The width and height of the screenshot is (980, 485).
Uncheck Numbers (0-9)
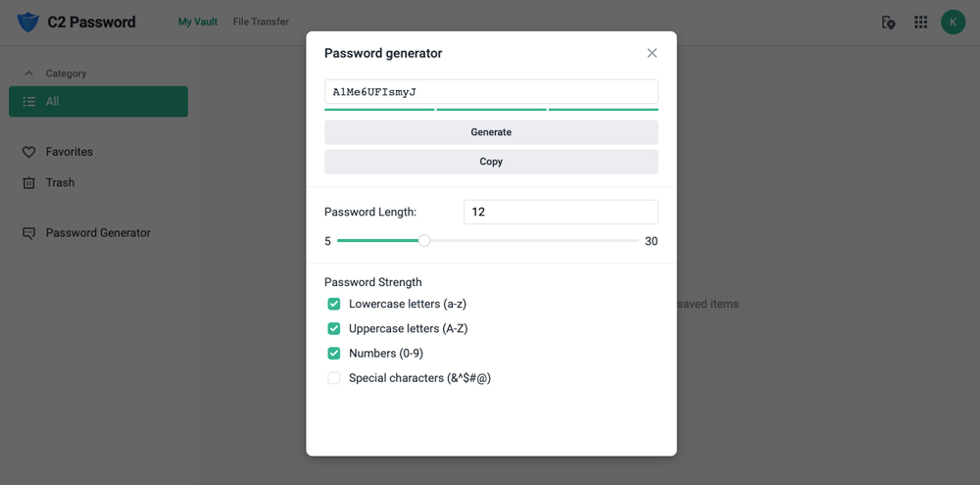coord(334,353)
